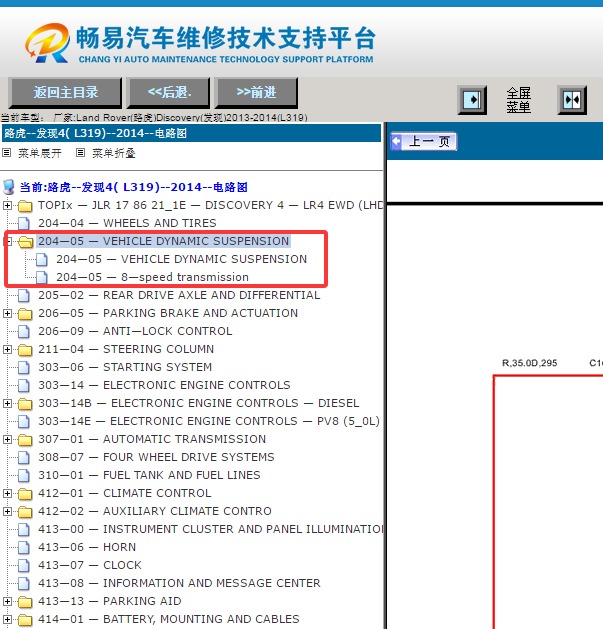
Task: Open 205-02 REAR DRIVE AXLE AND DIFFERENTIAL
Action: [179, 295]
